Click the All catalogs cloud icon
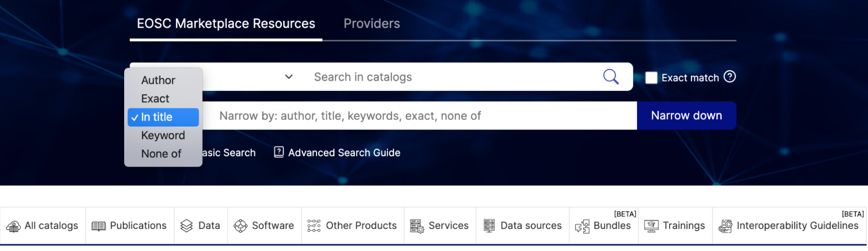Image resolution: width=868 pixels, height=251 pixels. pos(13,226)
